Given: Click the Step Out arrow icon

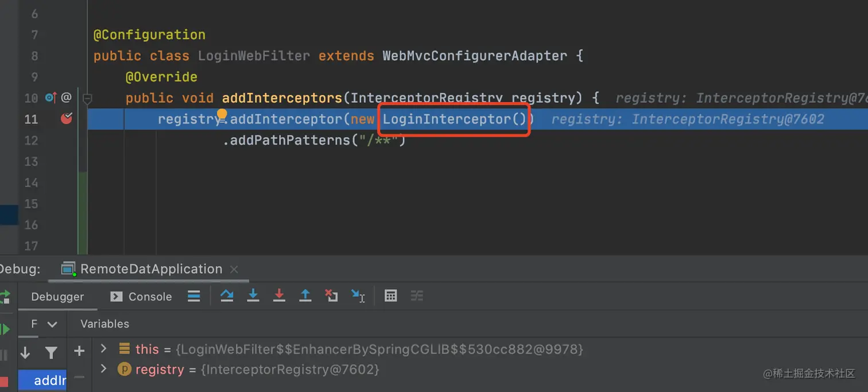Looking at the screenshot, I should pyautogui.click(x=305, y=296).
